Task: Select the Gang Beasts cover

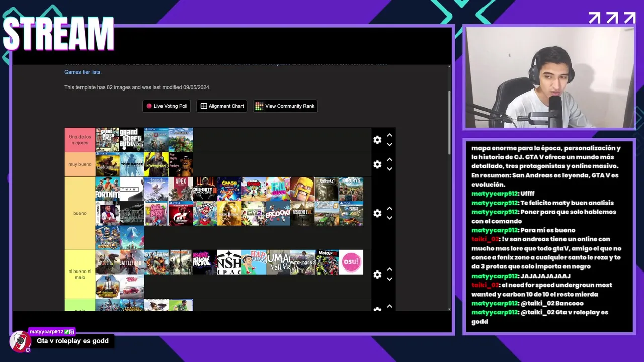Action: click(x=156, y=213)
